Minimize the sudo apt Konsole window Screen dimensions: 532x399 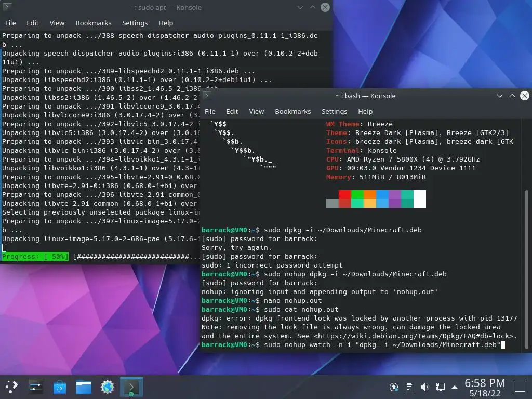pyautogui.click(x=300, y=7)
